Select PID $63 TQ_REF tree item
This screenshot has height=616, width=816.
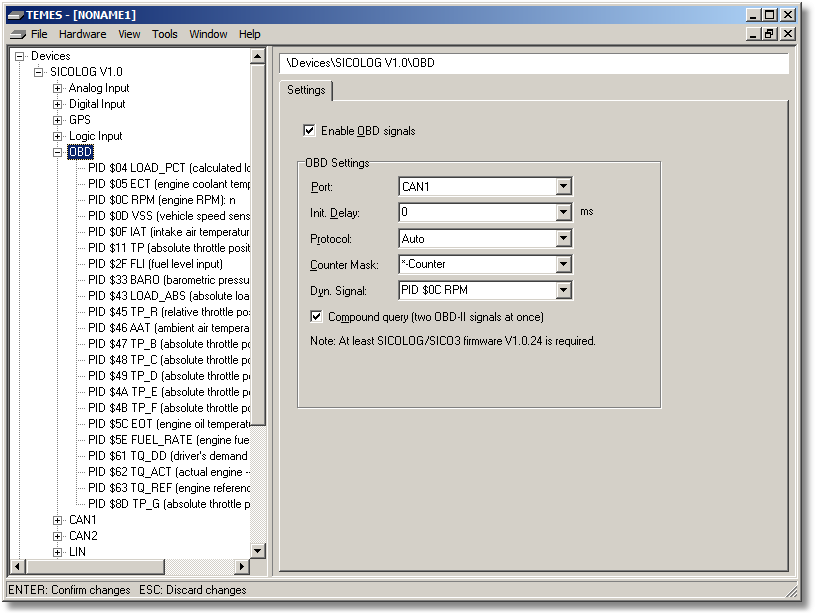point(169,488)
